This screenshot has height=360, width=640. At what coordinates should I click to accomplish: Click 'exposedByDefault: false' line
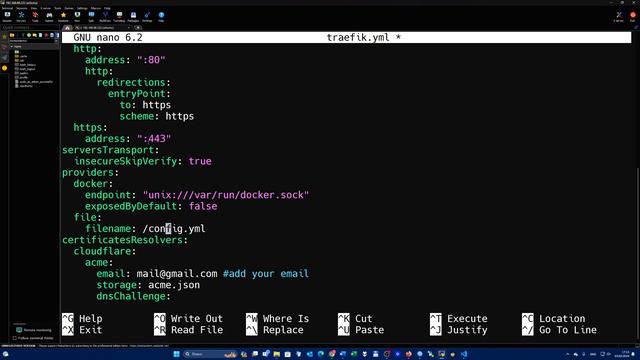point(151,206)
